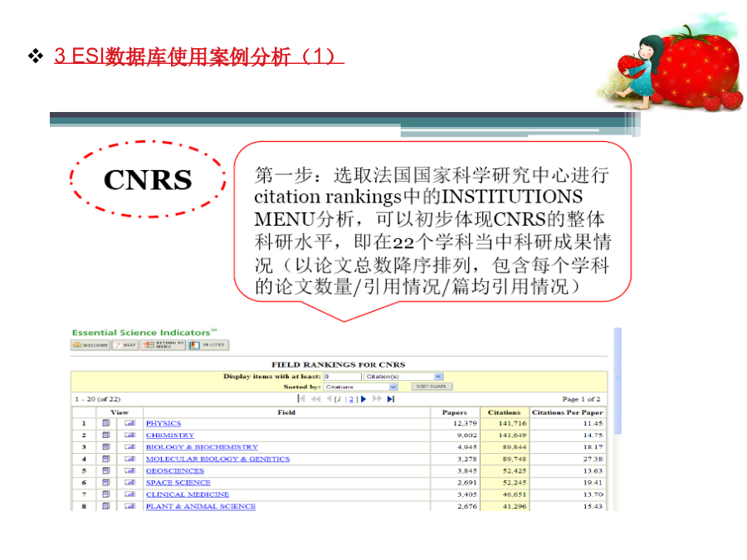Open the CLINICAL MEDICINE field link
This screenshot has height=560, width=747.
[x=188, y=494]
